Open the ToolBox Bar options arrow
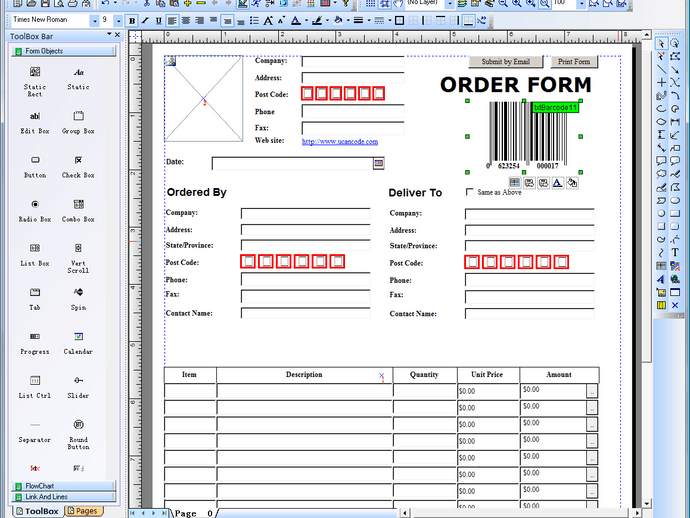690x518 pixels. 109,35
